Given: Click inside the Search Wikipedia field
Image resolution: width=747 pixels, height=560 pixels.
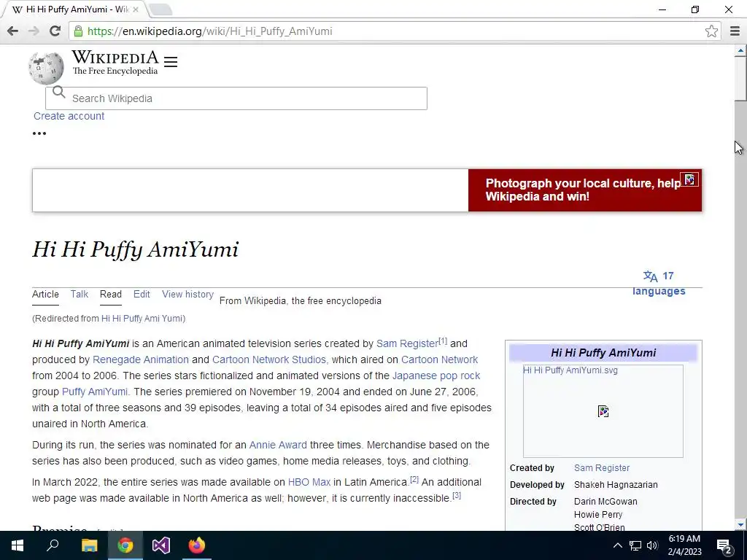Looking at the screenshot, I should pyautogui.click(x=236, y=98).
